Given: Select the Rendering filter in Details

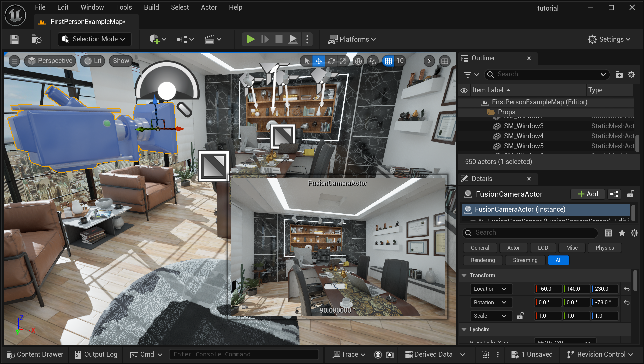Looking at the screenshot, I should 483,260.
